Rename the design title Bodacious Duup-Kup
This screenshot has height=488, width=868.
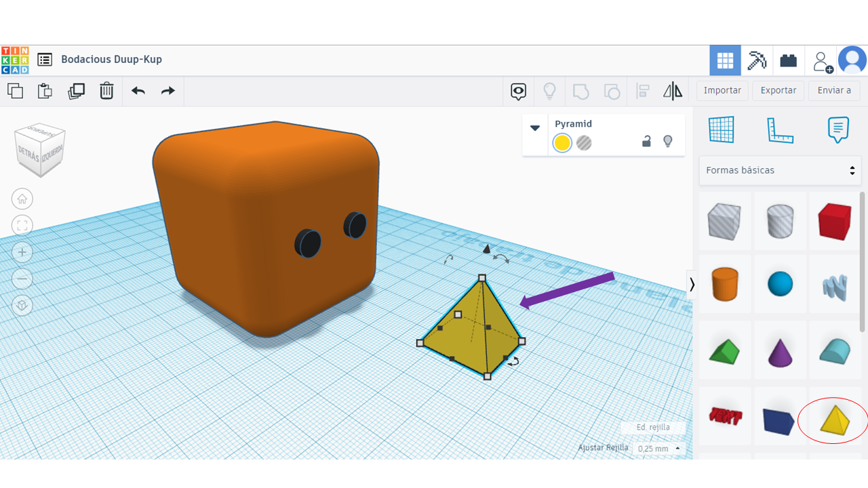(x=112, y=60)
